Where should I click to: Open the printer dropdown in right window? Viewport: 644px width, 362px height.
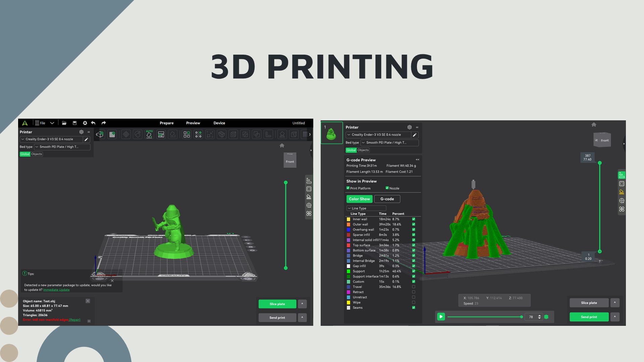tap(378, 135)
